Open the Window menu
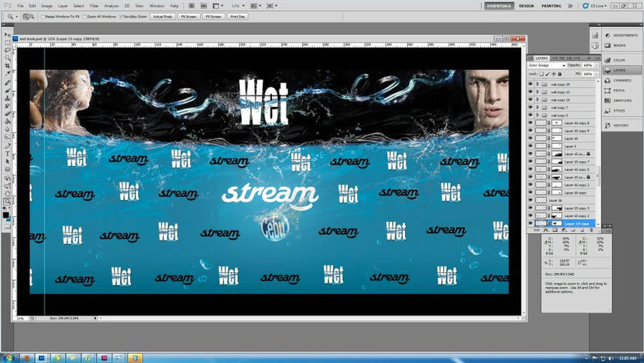644x363 pixels. pyautogui.click(x=157, y=6)
